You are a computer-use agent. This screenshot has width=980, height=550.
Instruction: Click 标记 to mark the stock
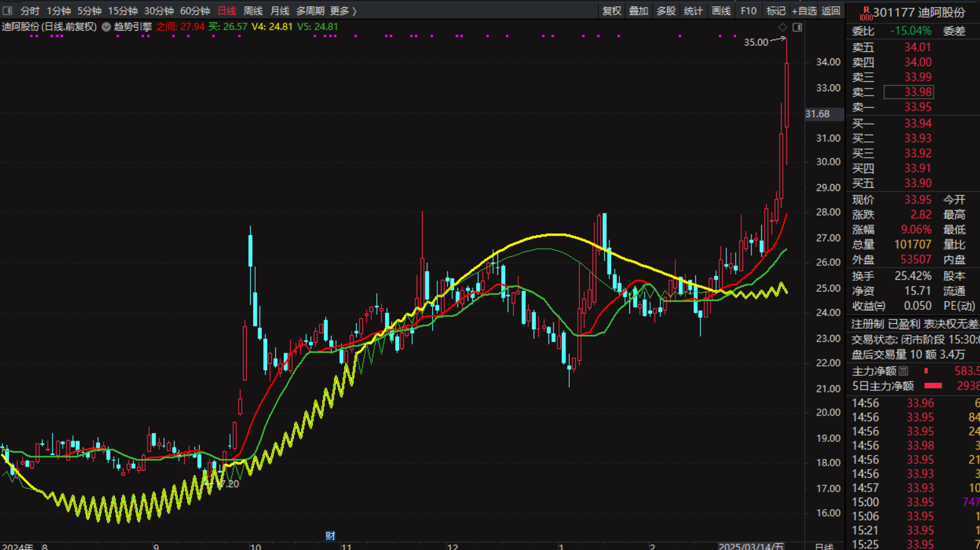tap(776, 11)
